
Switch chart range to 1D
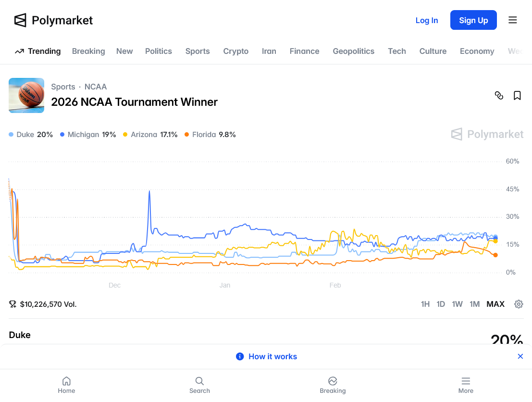click(x=441, y=304)
